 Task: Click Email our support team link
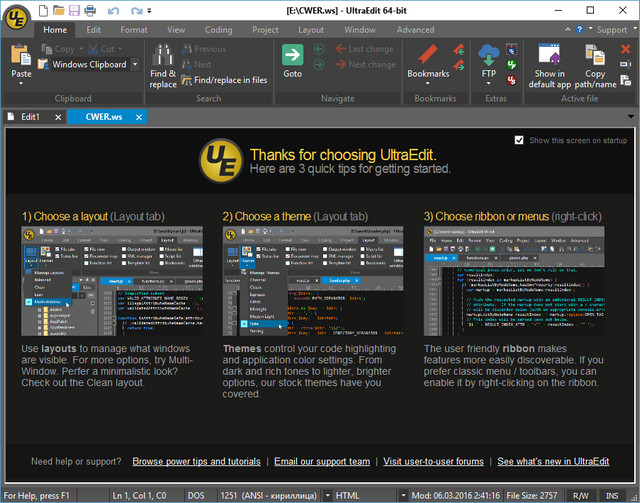[322, 461]
